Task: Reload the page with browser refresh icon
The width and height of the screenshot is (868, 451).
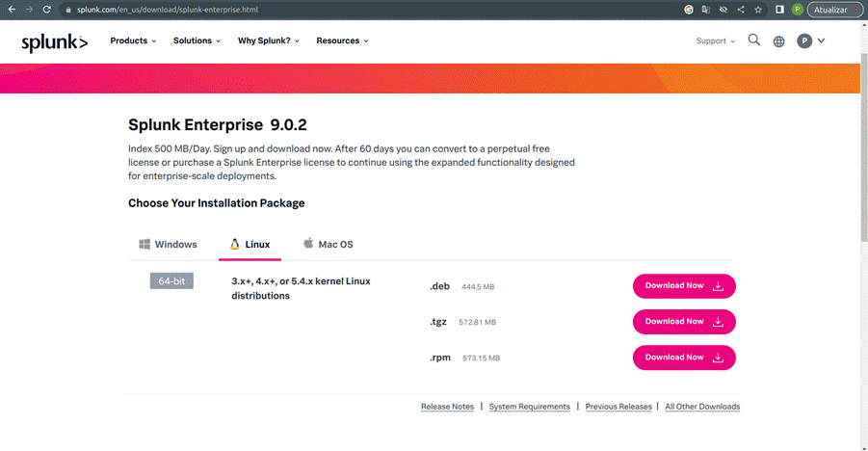Action: 47,10
